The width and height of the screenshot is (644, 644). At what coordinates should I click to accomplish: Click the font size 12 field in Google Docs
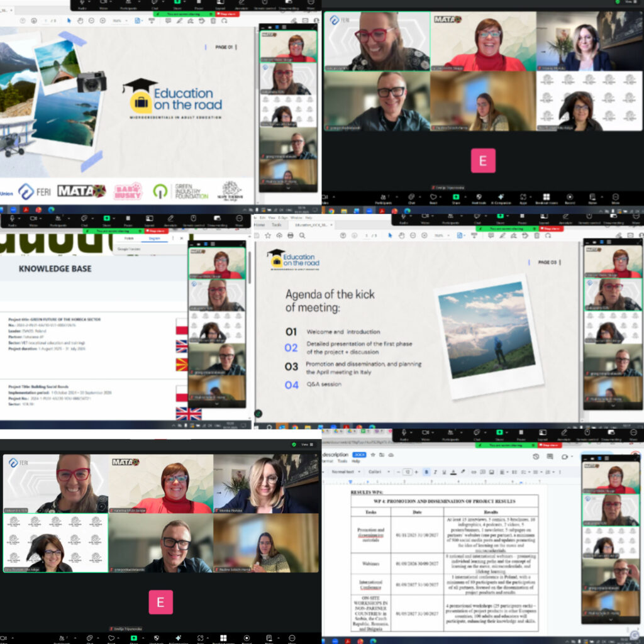[x=408, y=472]
